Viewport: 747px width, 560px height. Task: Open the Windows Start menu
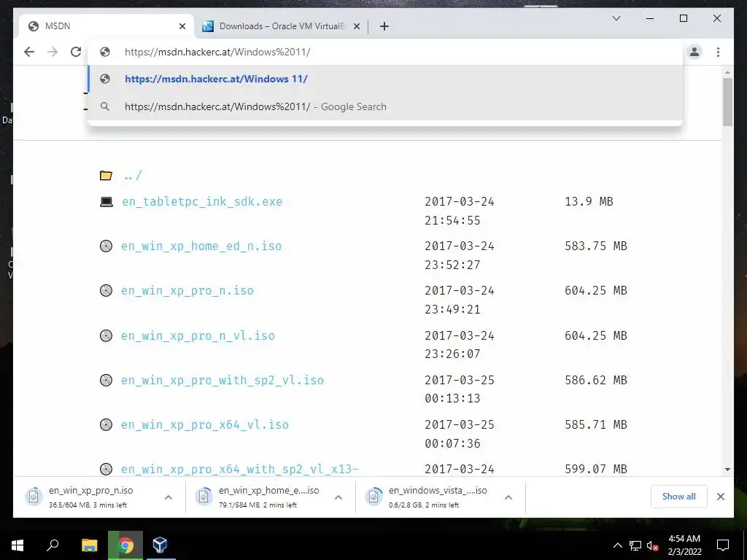[18, 545]
